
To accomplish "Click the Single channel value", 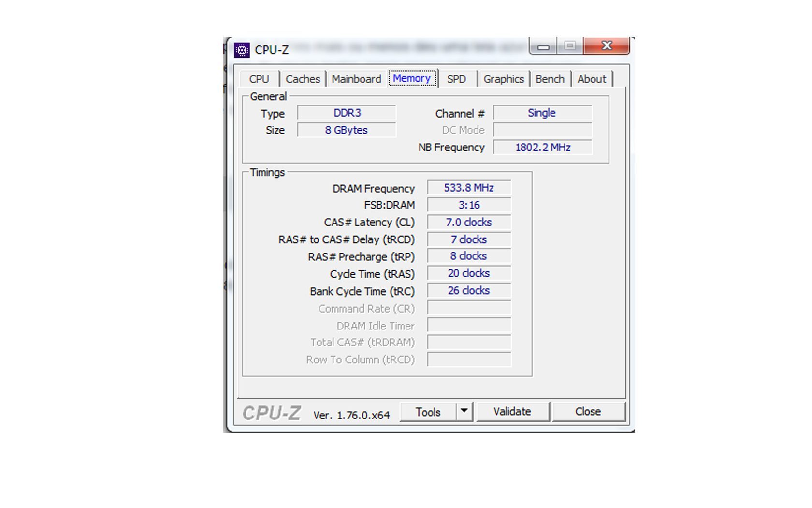I will [x=542, y=113].
